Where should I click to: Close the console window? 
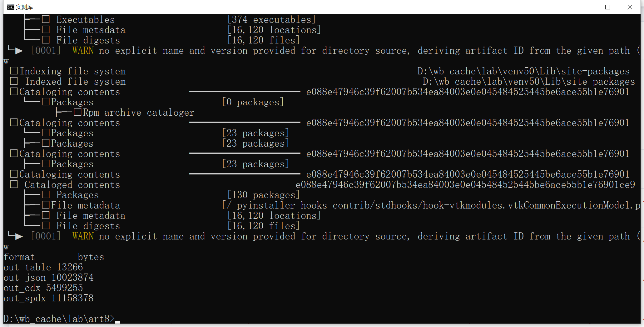click(630, 7)
